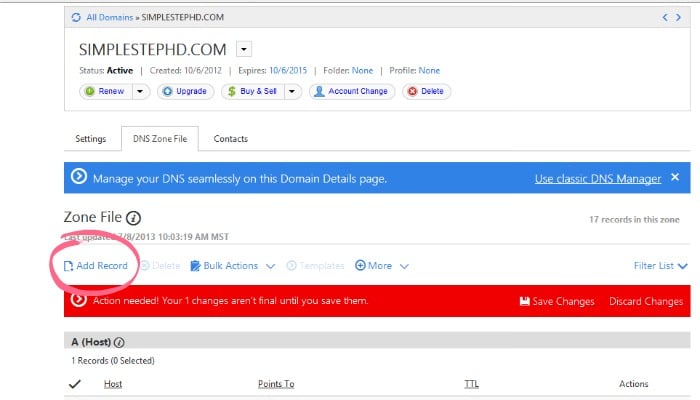Click the arrow icon in blue banner
The height and width of the screenshot is (400, 700).
79,177
